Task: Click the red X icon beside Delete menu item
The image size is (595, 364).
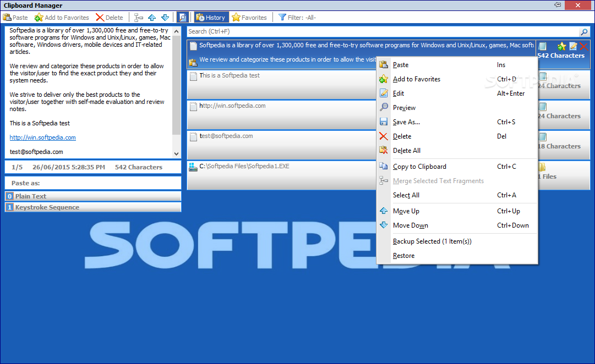Action: [x=384, y=136]
